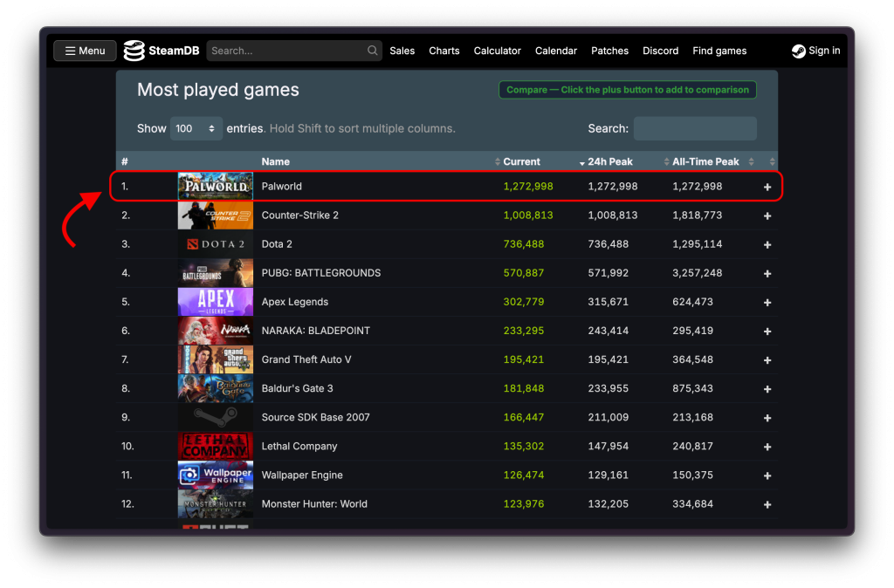Open the Calculator page
The image size is (894, 588).
497,51
